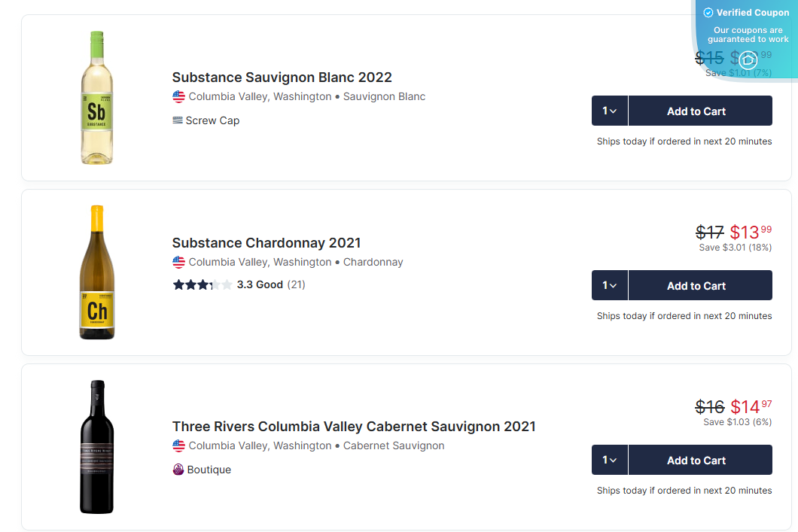Open quantity dropdown for Three Rivers Cabernet
The width and height of the screenshot is (798, 532).
610,460
